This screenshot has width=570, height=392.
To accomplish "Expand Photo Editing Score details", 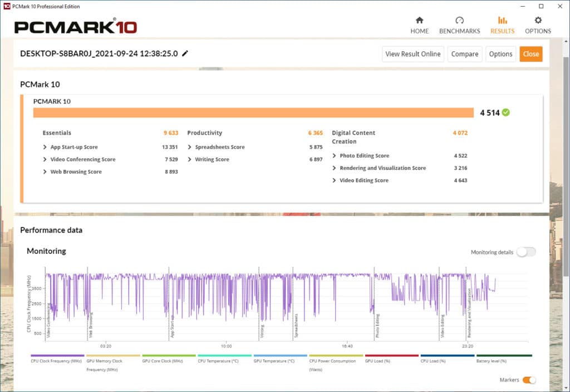I will (x=334, y=156).
